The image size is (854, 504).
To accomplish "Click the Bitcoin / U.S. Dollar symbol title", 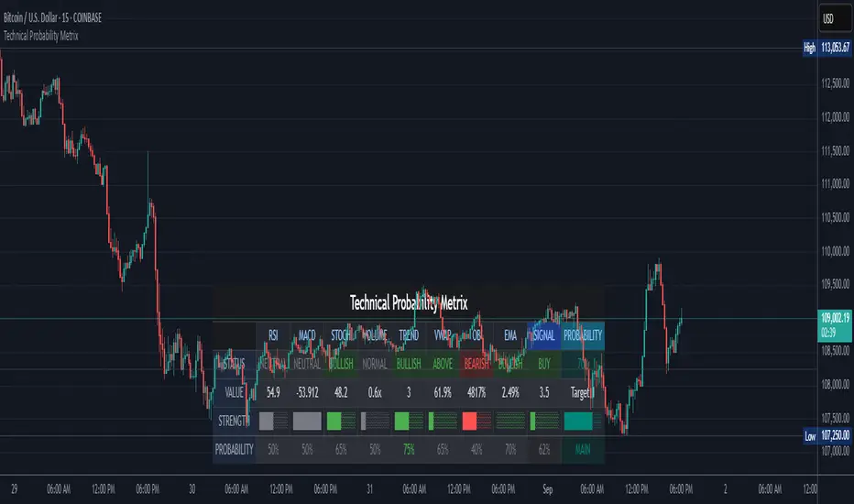I will tap(52, 18).
